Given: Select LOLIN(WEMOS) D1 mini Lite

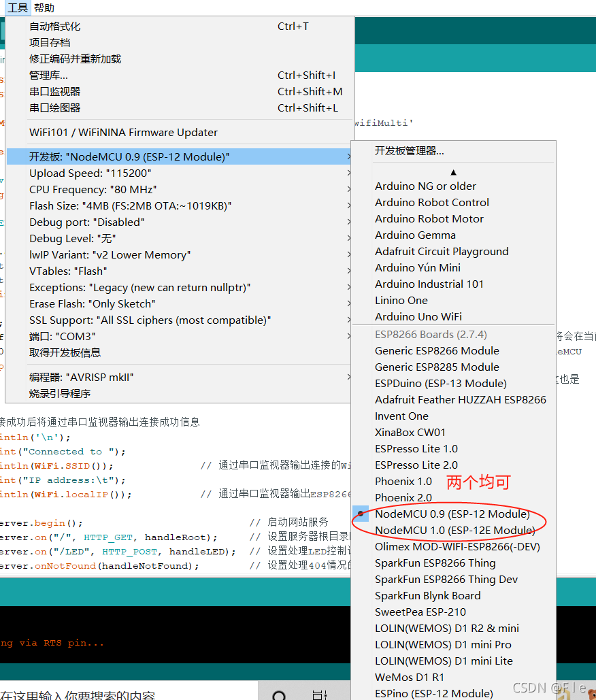Looking at the screenshot, I should click(454, 661).
